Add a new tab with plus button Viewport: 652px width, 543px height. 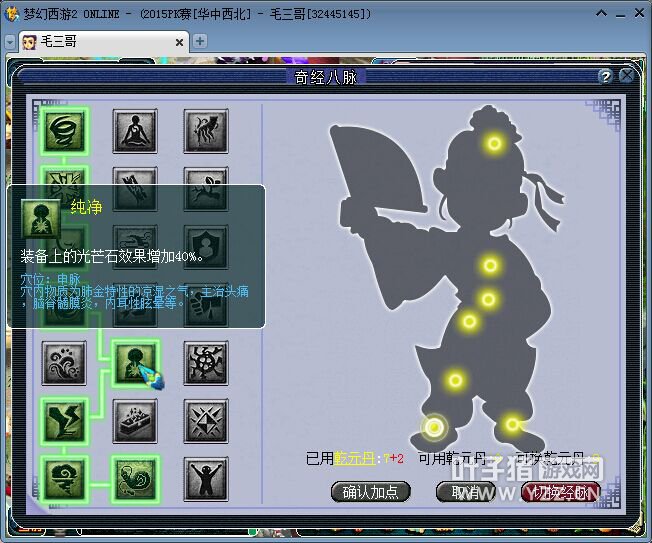coord(200,41)
